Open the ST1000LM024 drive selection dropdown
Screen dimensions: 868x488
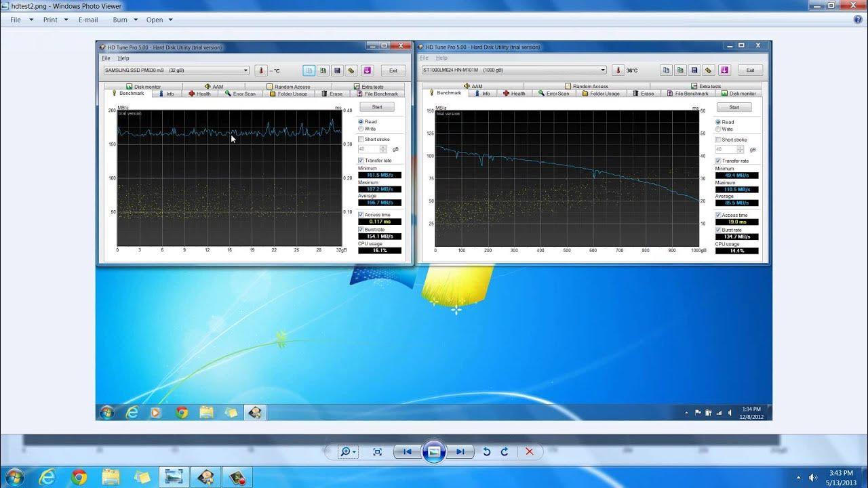[x=602, y=70]
